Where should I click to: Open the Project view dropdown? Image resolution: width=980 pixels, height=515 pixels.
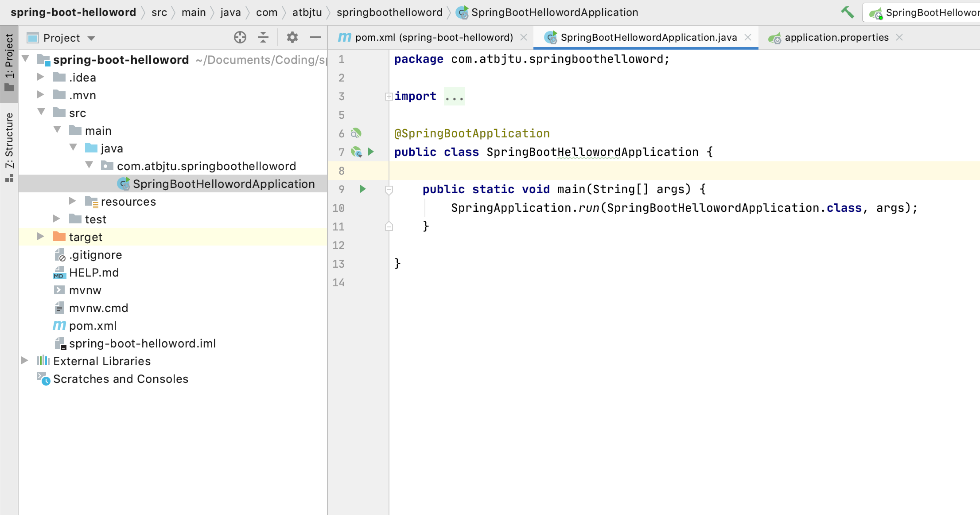(x=91, y=38)
